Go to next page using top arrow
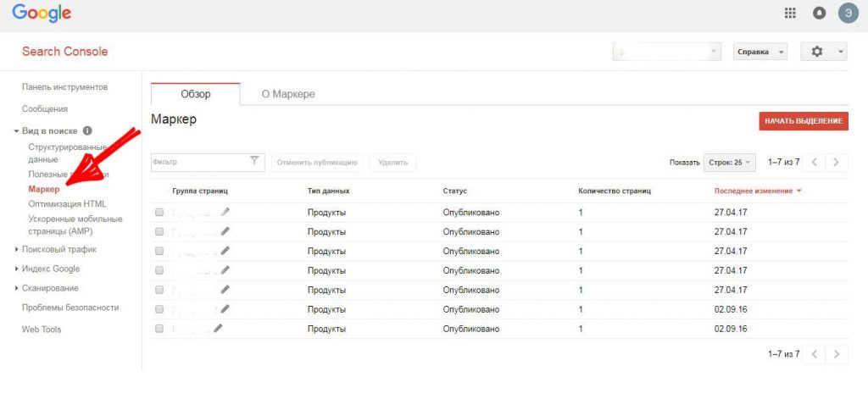 pyautogui.click(x=837, y=162)
